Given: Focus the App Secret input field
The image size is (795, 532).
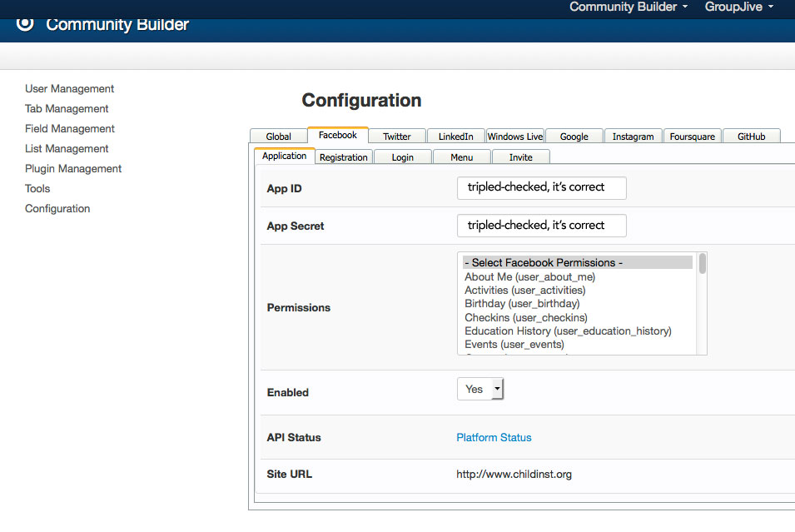Looking at the screenshot, I should (541, 226).
